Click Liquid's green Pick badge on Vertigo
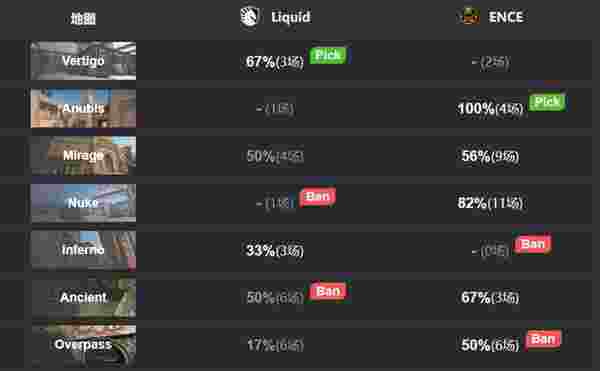The height and width of the screenshot is (371, 600). coord(328,55)
